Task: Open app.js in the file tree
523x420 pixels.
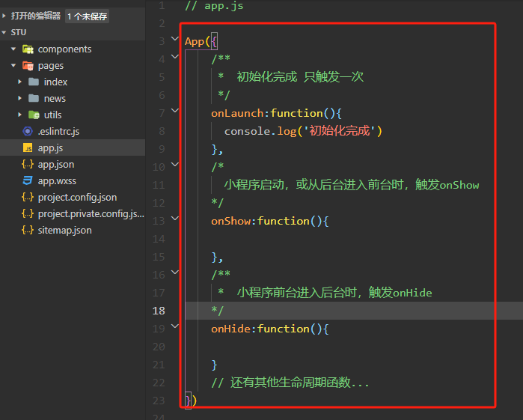Action: click(x=50, y=148)
